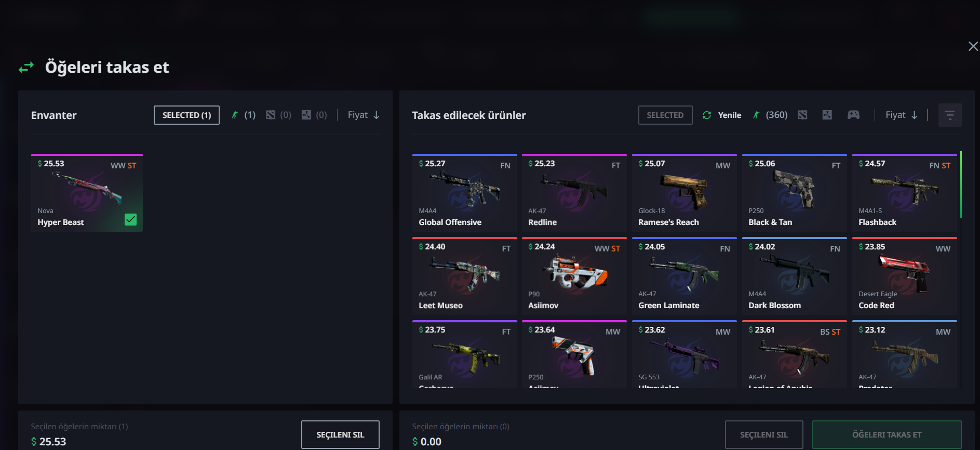Click the Rust filter icon in trade products
The height and width of the screenshot is (450, 980).
827,115
